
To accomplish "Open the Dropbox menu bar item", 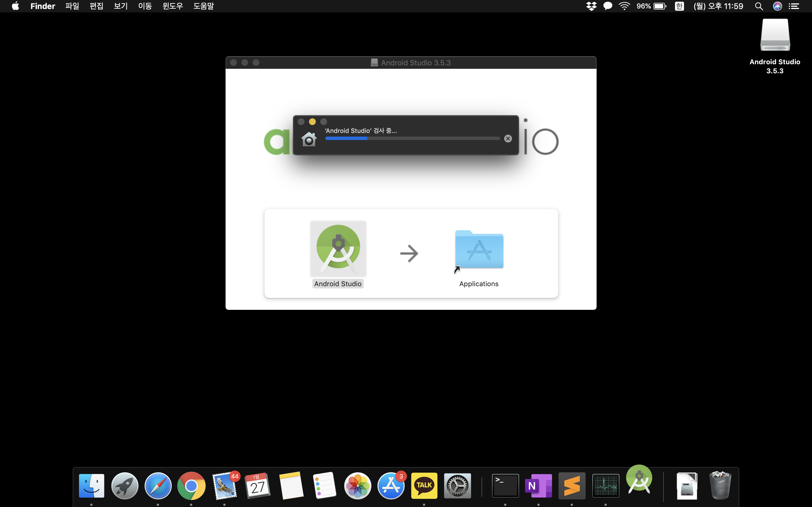I will click(x=591, y=6).
